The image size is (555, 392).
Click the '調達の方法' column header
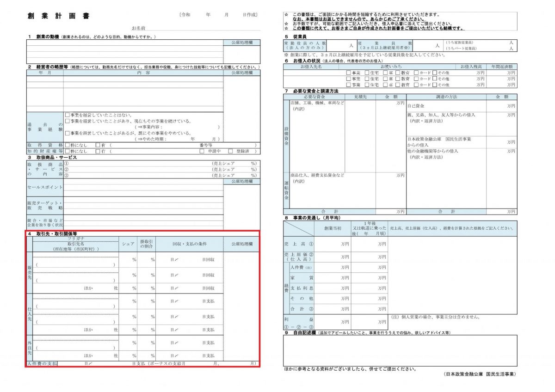[x=446, y=97]
